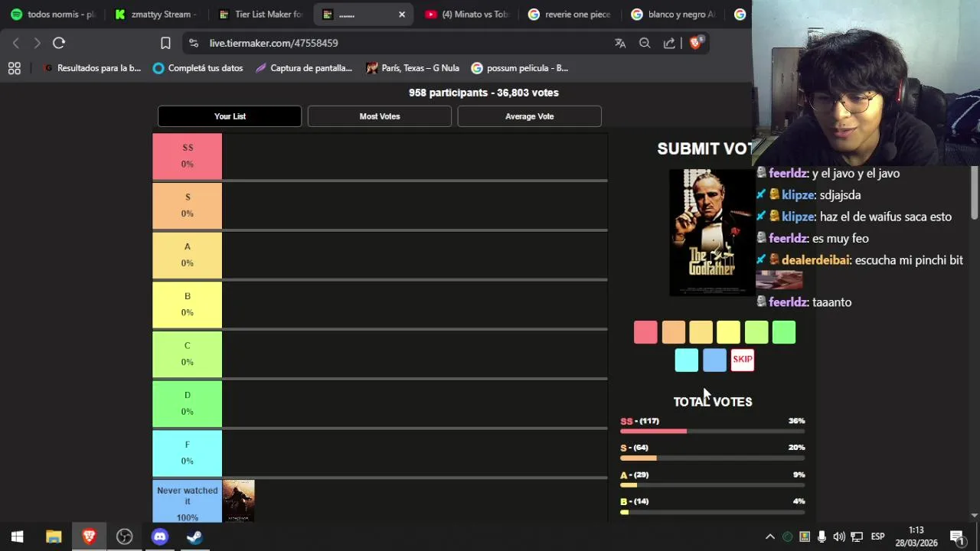Click the SS - (117) vote progress bar
This screenshot has width=980, height=551.
712,431
